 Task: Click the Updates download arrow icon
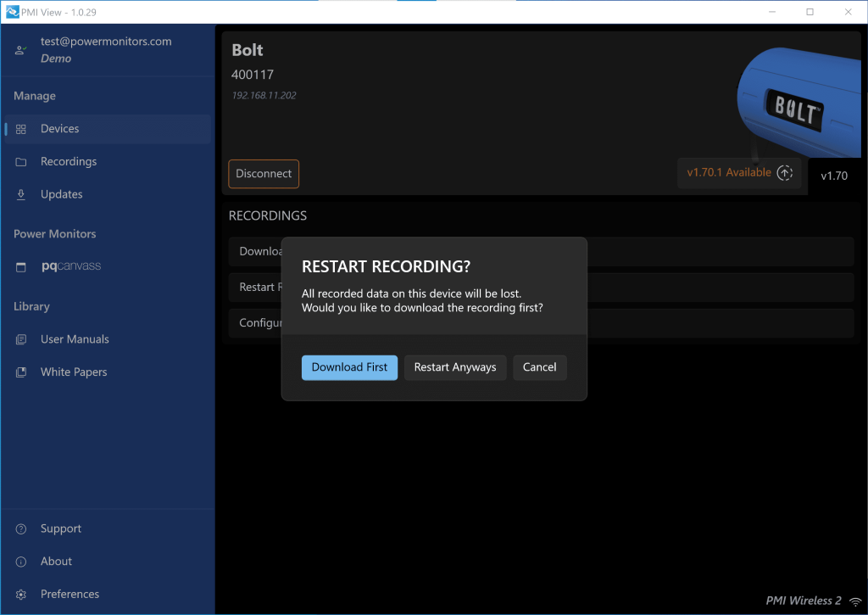pos(21,195)
